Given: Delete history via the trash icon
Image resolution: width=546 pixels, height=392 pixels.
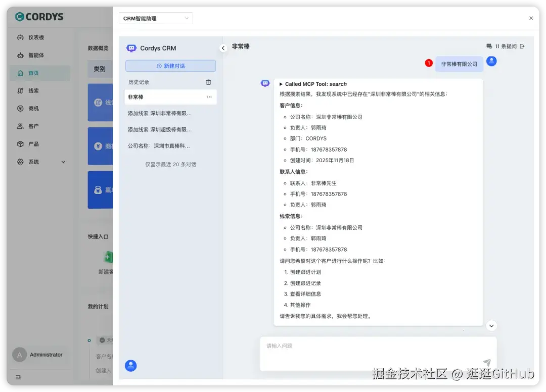Looking at the screenshot, I should [x=209, y=82].
